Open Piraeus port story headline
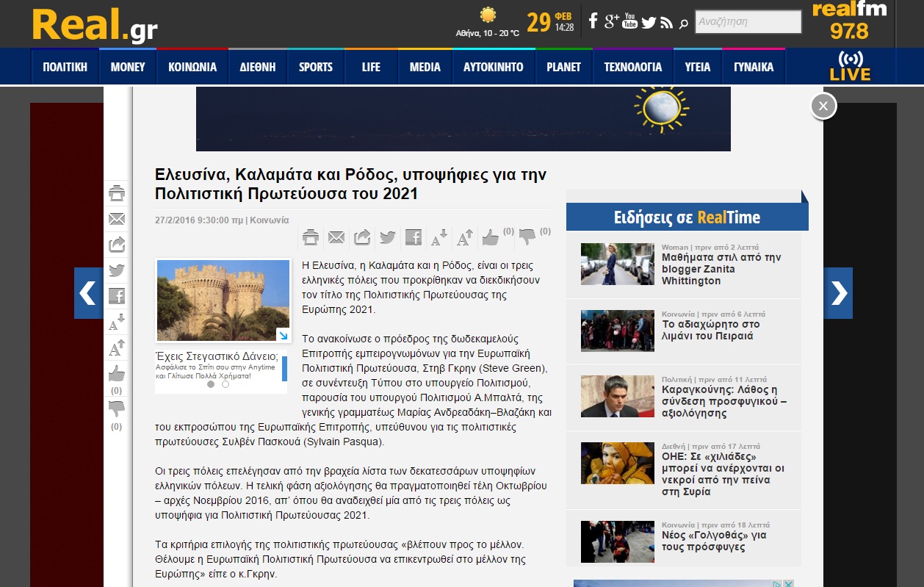Image resolution: width=924 pixels, height=587 pixels. (711, 330)
